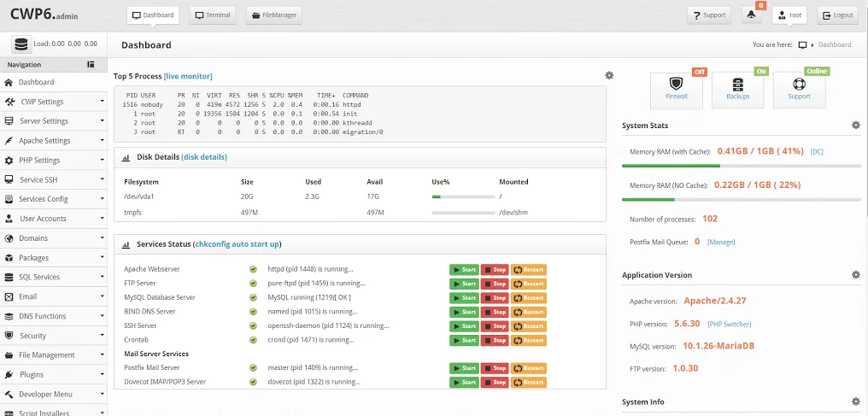Restart the BIND DNS Server
This screenshot has height=416, width=868.
click(528, 312)
